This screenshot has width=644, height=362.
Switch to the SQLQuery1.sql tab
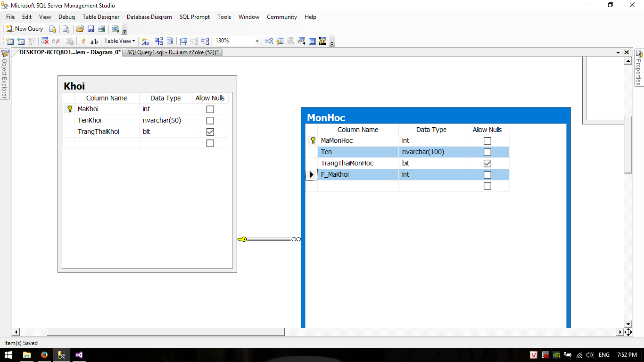click(172, 52)
